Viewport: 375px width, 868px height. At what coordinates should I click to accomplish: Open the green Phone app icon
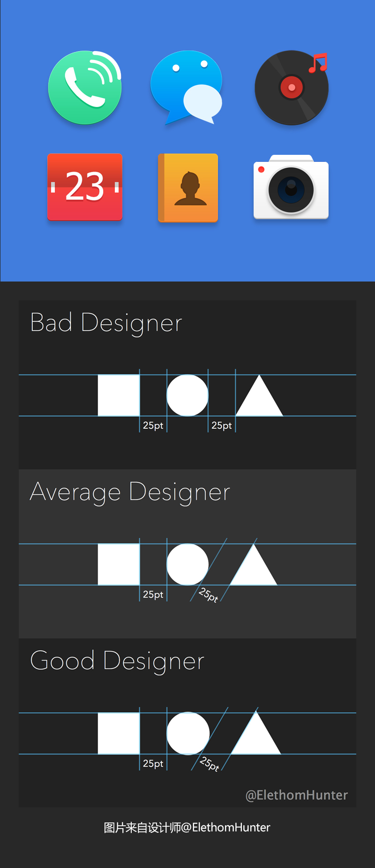pos(85,88)
